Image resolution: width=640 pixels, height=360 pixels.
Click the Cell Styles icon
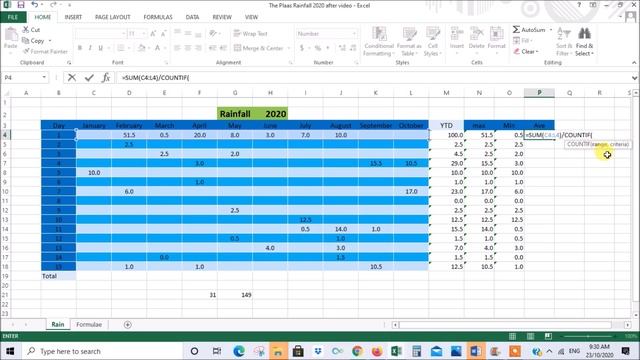click(x=433, y=34)
